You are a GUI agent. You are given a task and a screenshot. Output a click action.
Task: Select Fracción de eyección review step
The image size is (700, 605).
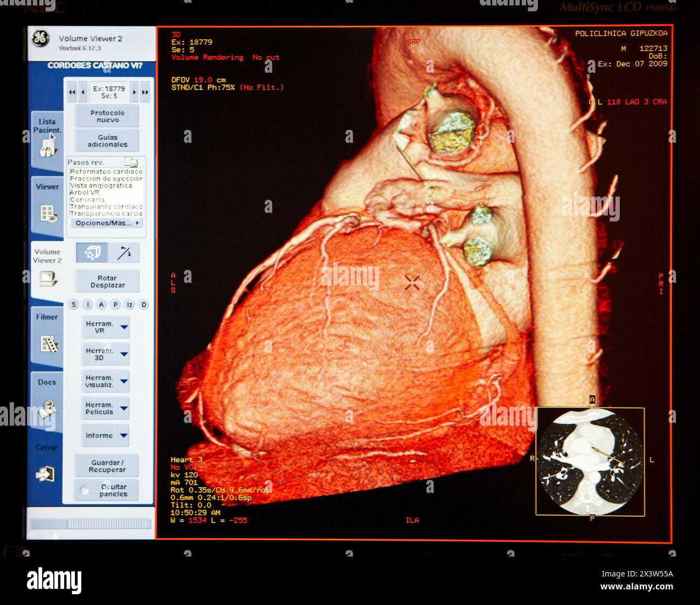click(106, 178)
